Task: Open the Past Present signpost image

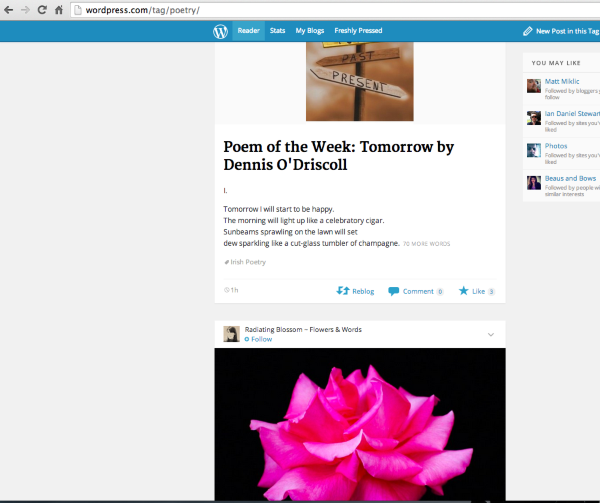Action: (360, 81)
